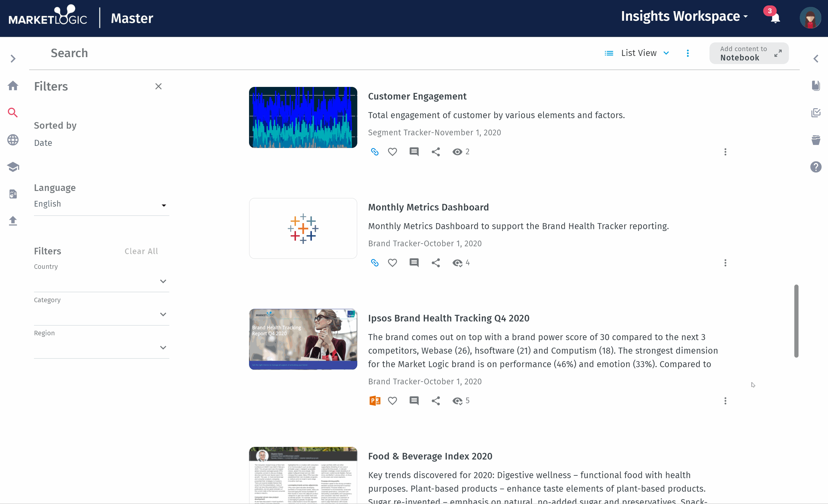Screen dimensions: 828x504
Task: Click the share icon on Customer Engagement
Action: (x=436, y=152)
